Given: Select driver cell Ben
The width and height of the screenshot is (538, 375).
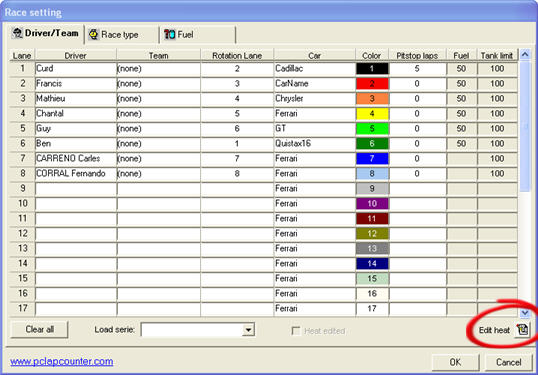Looking at the screenshot, I should 76,143.
